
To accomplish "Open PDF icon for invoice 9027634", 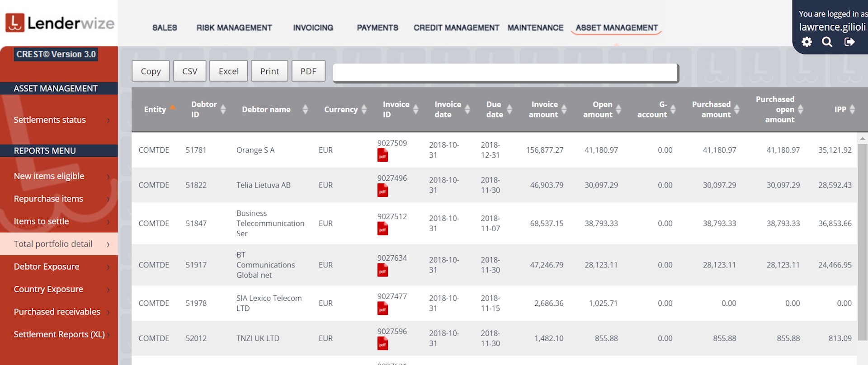I will click(382, 270).
